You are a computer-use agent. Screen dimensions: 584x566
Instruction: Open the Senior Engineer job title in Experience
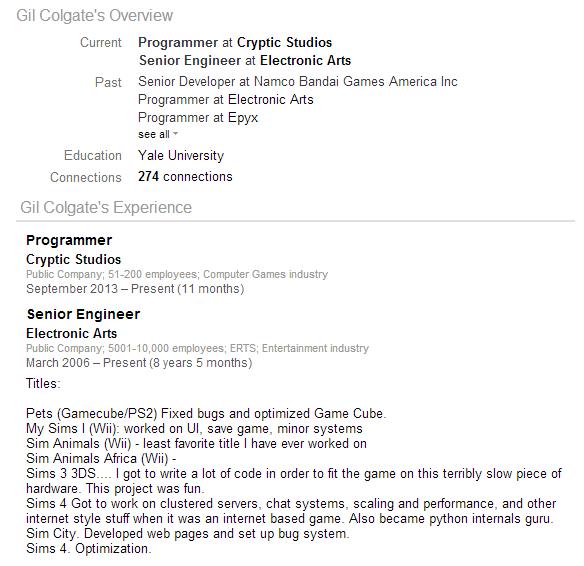pos(83,314)
